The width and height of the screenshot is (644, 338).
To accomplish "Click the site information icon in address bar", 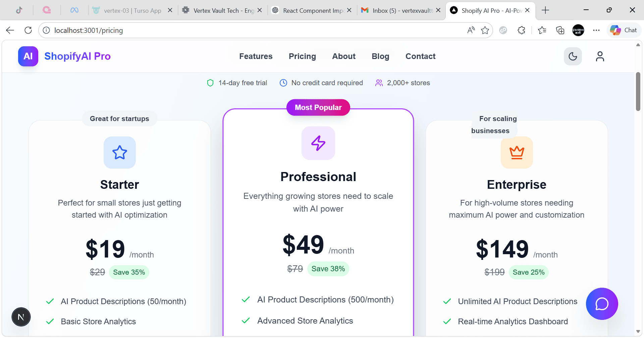I will (x=46, y=30).
